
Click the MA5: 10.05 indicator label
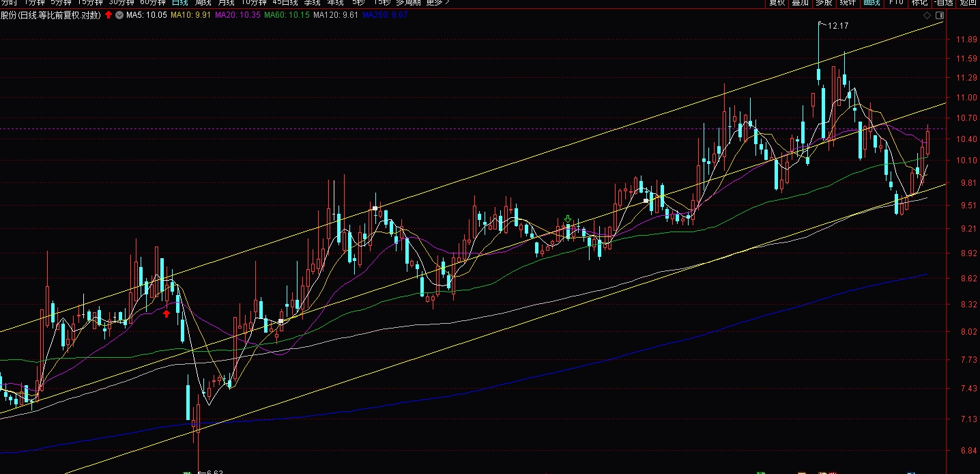[x=147, y=15]
